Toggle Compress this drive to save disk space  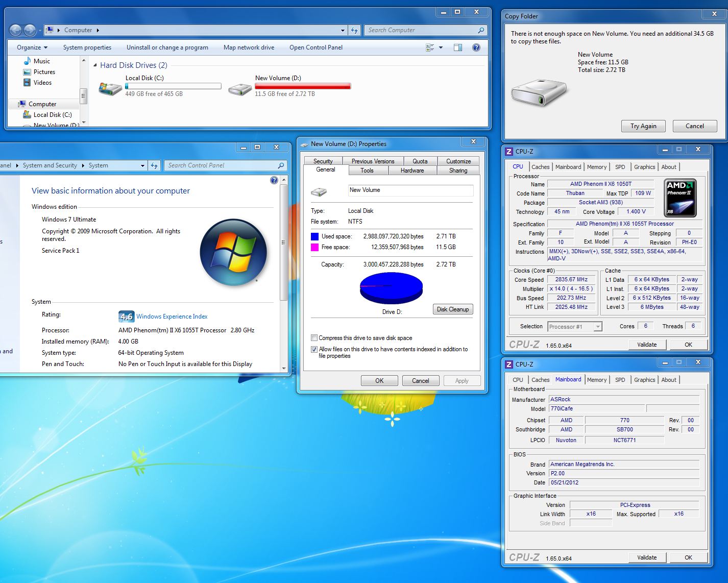(x=314, y=338)
